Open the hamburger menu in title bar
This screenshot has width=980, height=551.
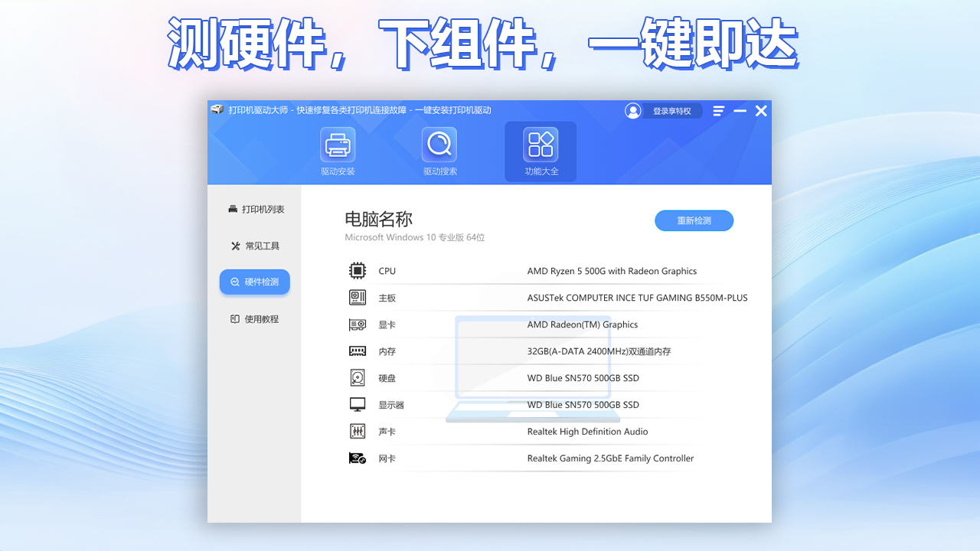click(718, 110)
